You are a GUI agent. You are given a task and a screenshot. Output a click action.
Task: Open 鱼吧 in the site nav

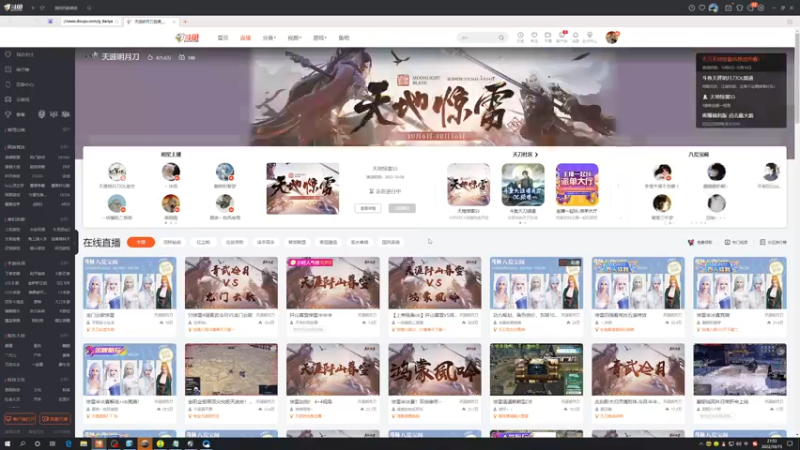click(344, 38)
